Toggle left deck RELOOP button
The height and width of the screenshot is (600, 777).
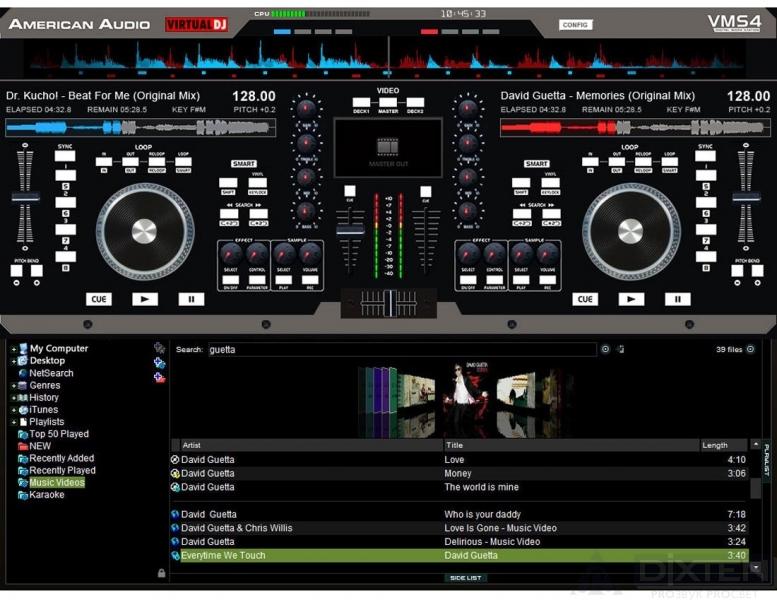[157, 162]
